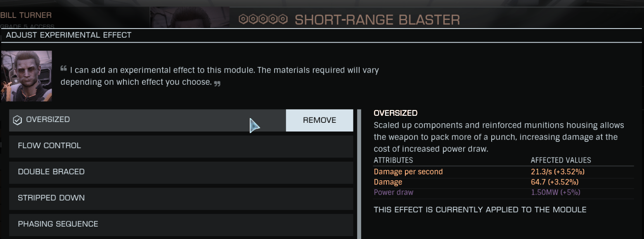Click the SHORT-RANGE BLASTER module title
The image size is (644, 239).
(377, 19)
